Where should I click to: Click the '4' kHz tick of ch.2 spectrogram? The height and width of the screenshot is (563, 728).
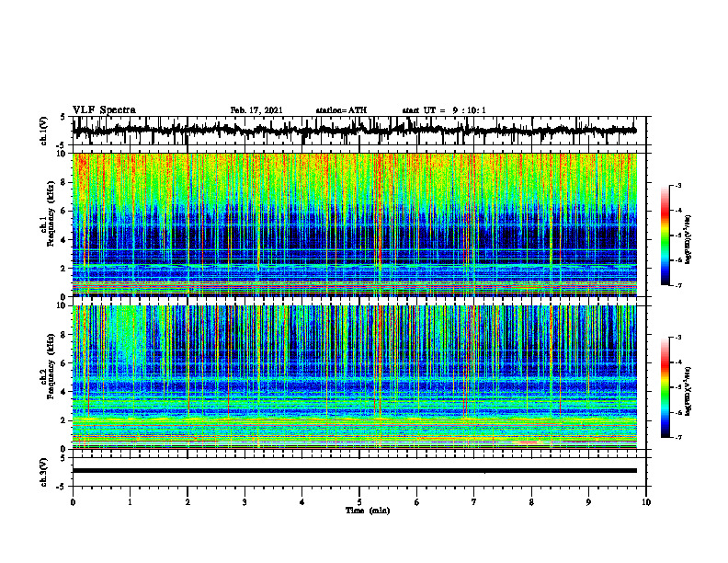pos(65,392)
